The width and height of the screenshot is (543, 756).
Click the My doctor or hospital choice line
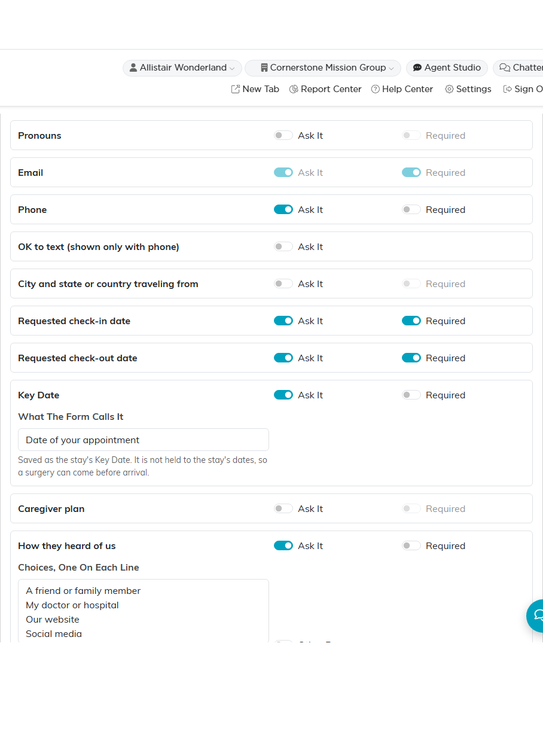(x=72, y=605)
